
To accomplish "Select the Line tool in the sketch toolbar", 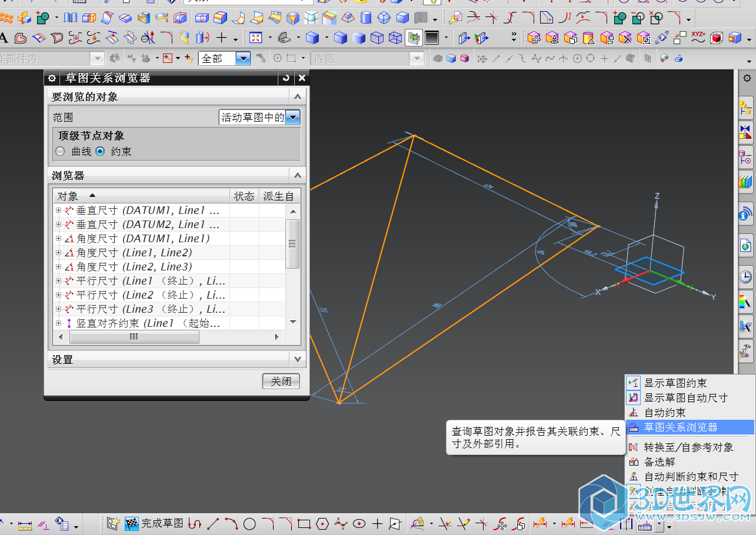I will 214,523.
